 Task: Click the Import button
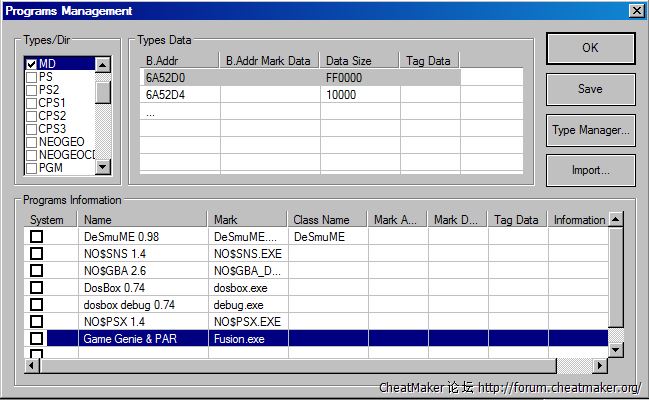pos(590,170)
